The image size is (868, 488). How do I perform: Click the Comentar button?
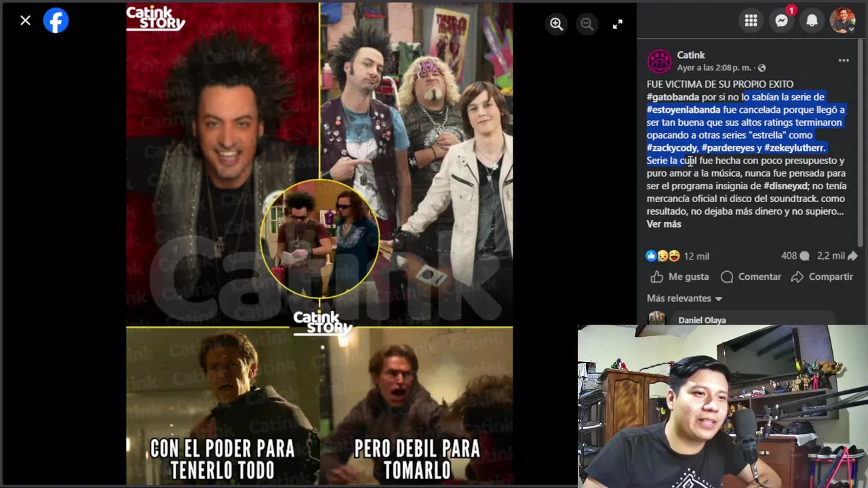coord(751,277)
